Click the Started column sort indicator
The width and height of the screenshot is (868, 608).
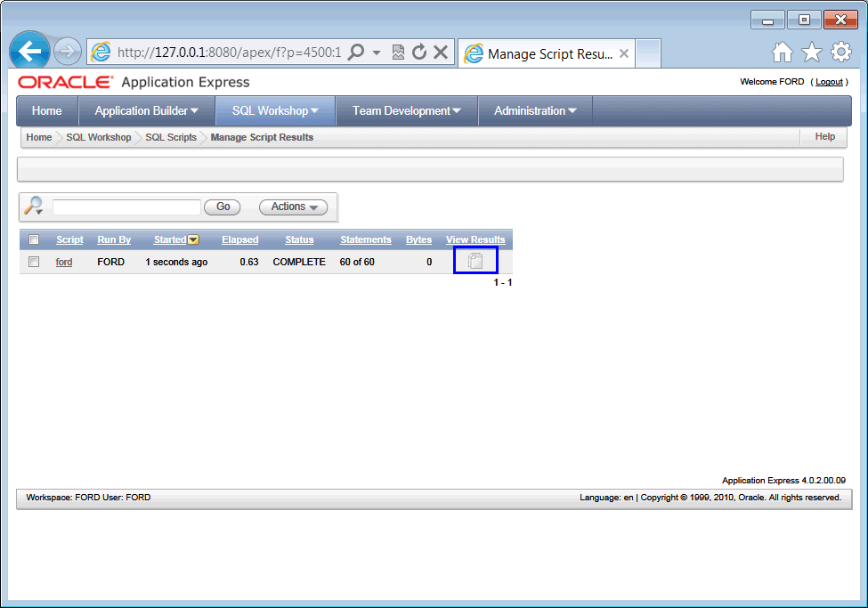(x=193, y=239)
